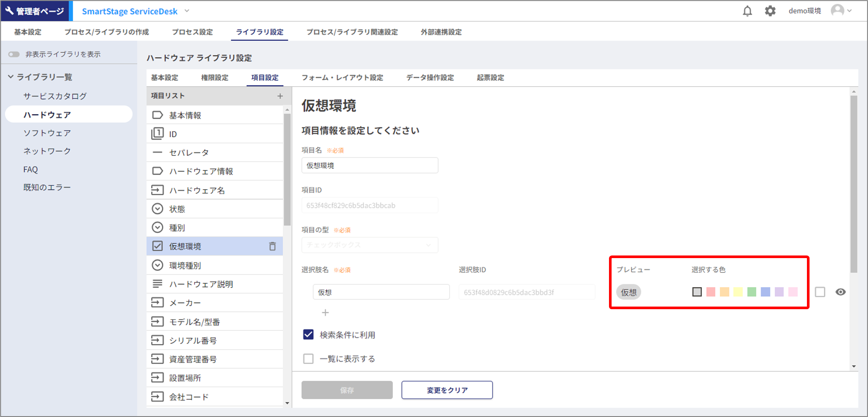868x417 pixels.
Task: Collapse the ライブラリ一覧 tree section
Action: 11,77
